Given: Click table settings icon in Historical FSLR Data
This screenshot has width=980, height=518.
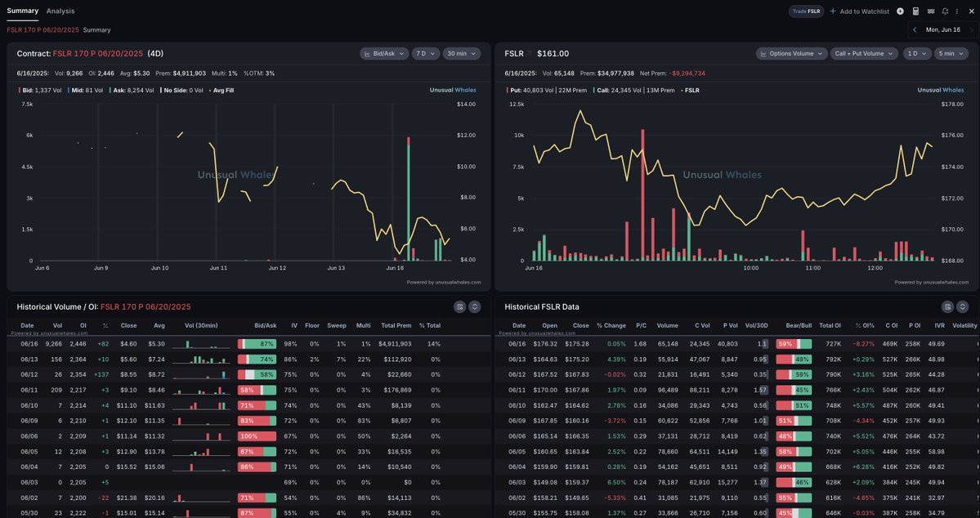Looking at the screenshot, I should (947, 307).
